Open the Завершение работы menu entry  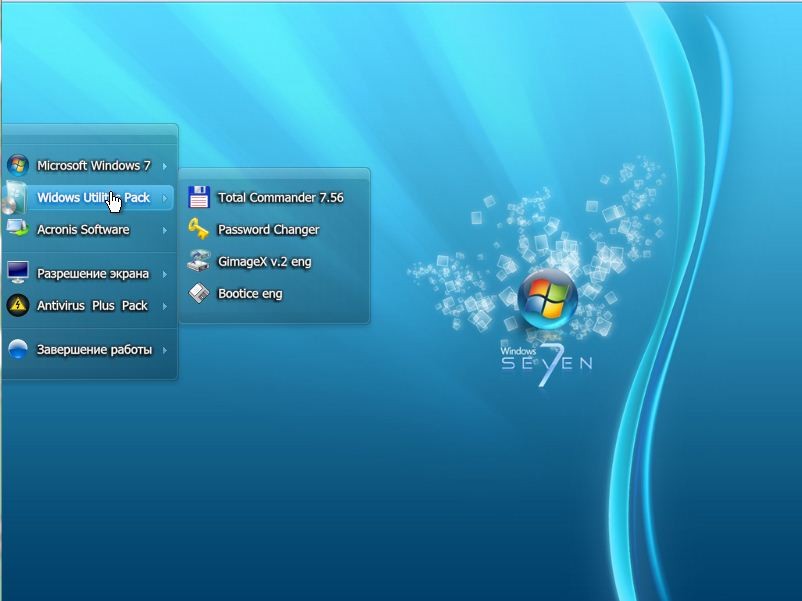pyautogui.click(x=88, y=350)
